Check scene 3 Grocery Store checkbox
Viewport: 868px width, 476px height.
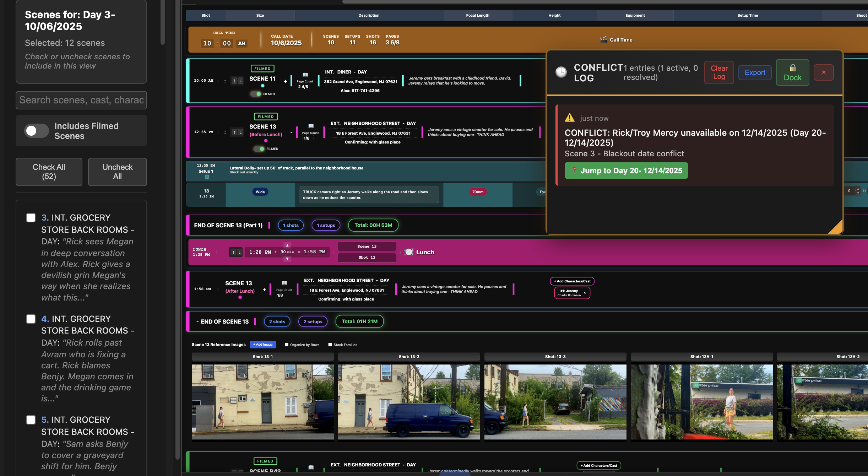pyautogui.click(x=31, y=218)
